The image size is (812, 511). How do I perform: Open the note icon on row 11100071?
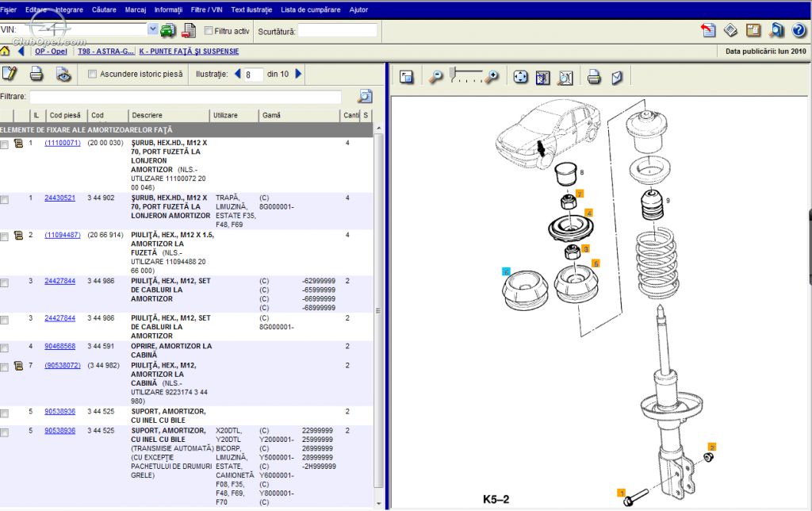click(x=19, y=144)
